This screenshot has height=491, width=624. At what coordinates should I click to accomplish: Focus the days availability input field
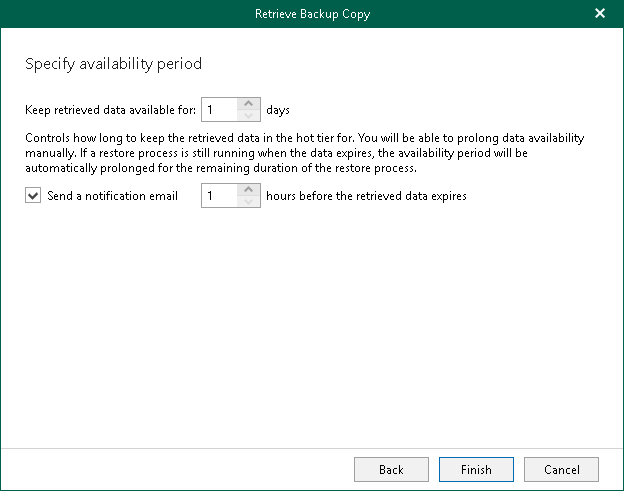click(x=220, y=109)
